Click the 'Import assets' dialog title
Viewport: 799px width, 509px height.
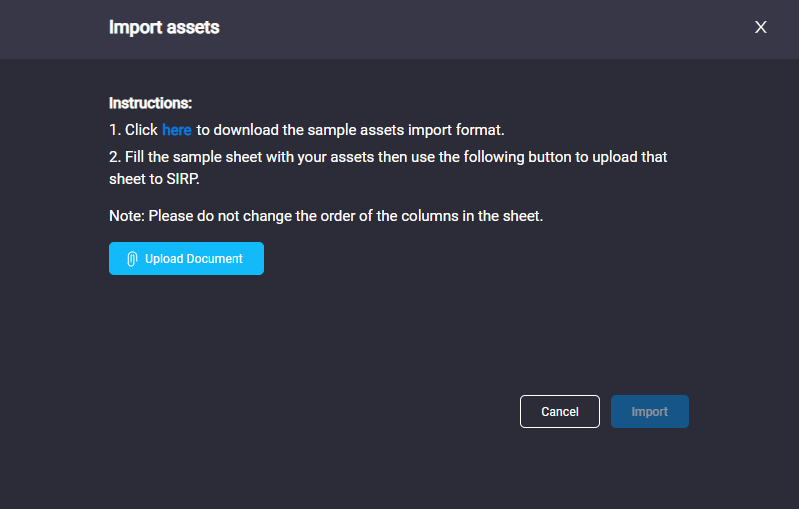(164, 27)
